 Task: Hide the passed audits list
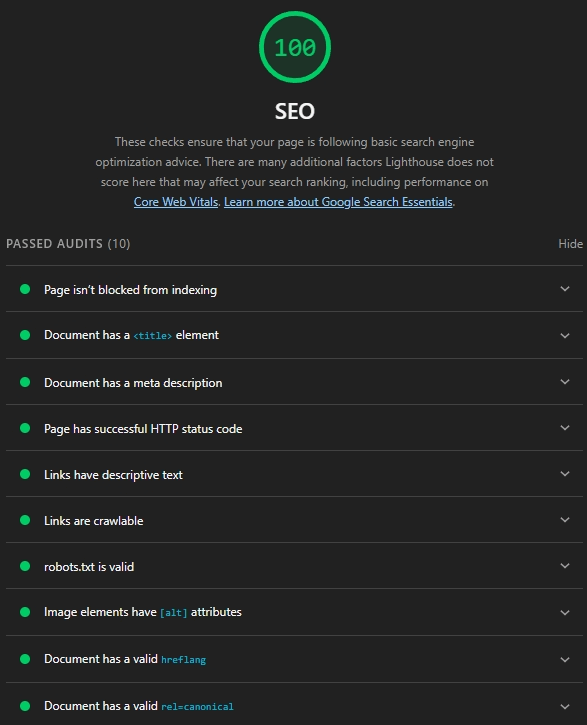[x=570, y=244]
